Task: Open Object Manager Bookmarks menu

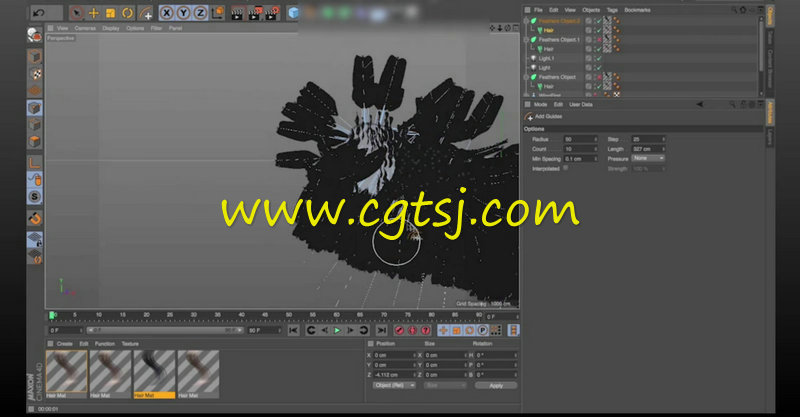Action: (x=637, y=10)
